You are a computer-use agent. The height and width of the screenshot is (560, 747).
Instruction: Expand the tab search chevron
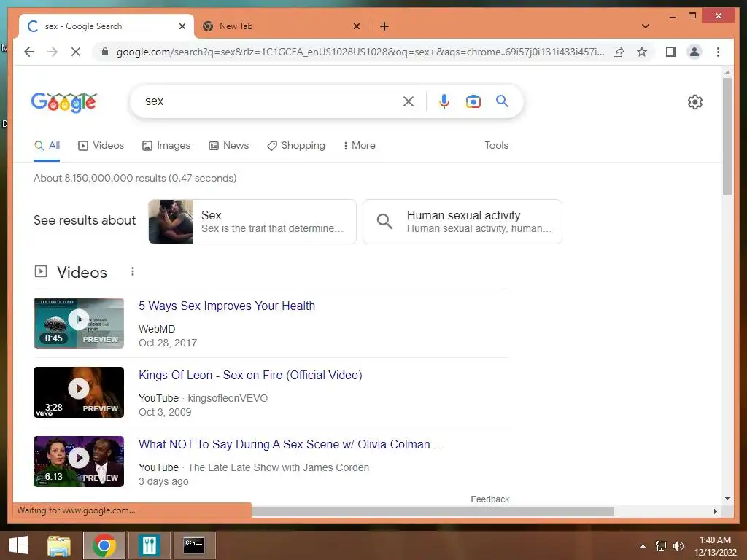tap(646, 26)
